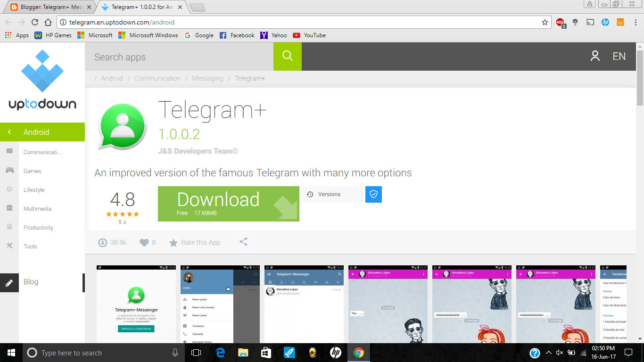Viewport: 644px width, 362px height.
Task: Click the address bar URL
Action: [x=122, y=22]
